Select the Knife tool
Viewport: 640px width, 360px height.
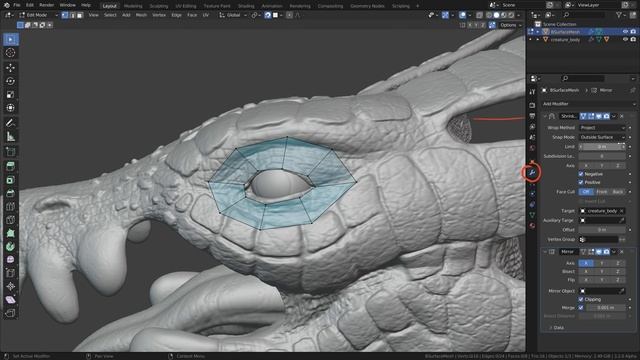[11, 220]
